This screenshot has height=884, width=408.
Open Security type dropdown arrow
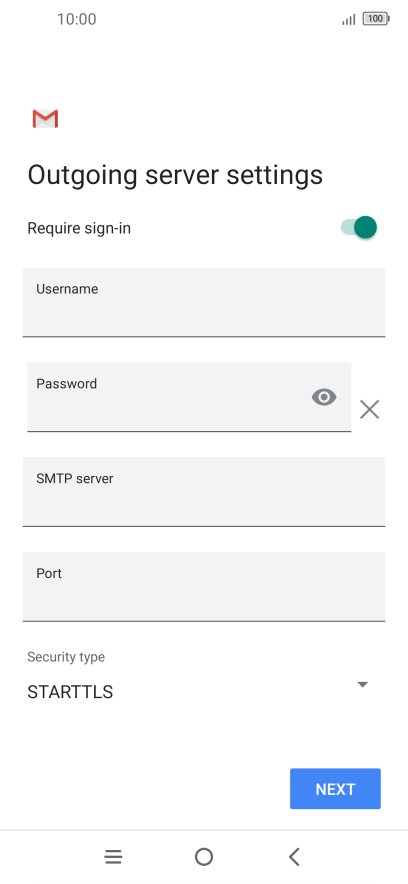point(363,684)
